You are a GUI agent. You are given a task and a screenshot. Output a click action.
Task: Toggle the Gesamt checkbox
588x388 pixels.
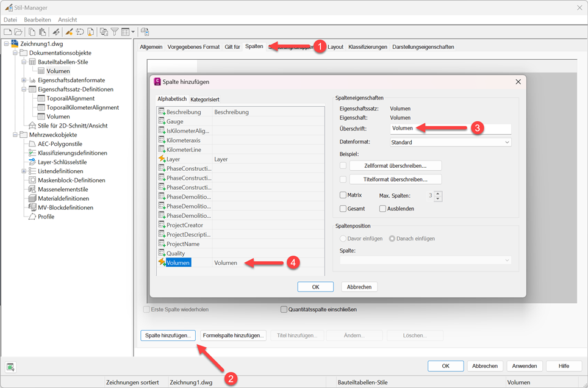coord(343,209)
